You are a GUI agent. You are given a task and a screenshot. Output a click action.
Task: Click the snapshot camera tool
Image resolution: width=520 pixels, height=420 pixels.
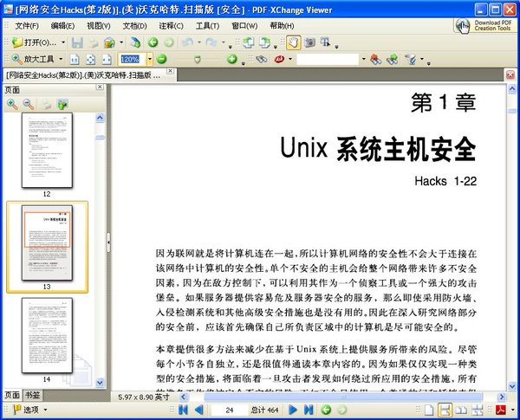pyautogui.click(x=309, y=42)
